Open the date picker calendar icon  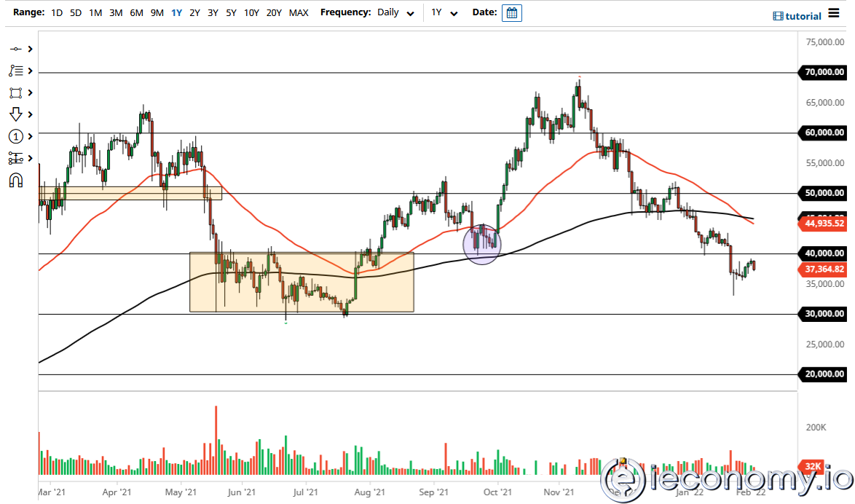click(512, 13)
